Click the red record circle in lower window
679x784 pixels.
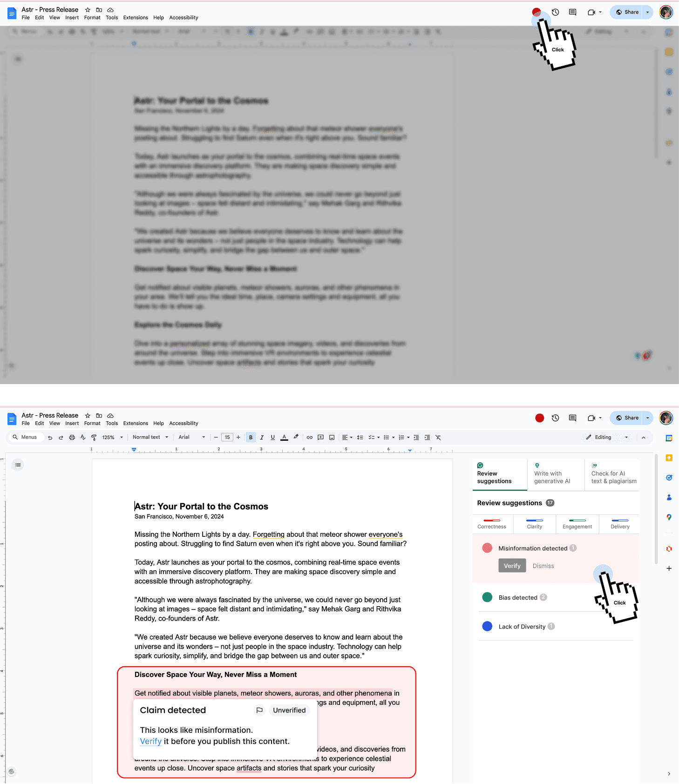[539, 418]
